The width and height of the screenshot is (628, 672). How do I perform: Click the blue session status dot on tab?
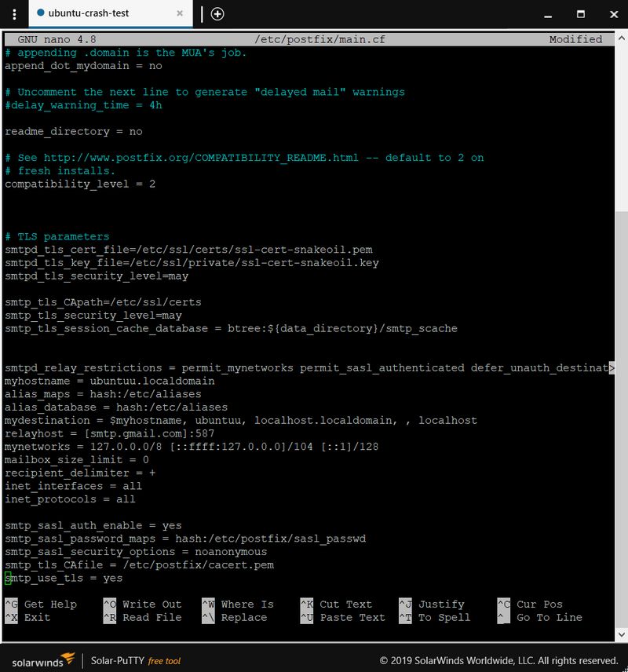(40, 13)
